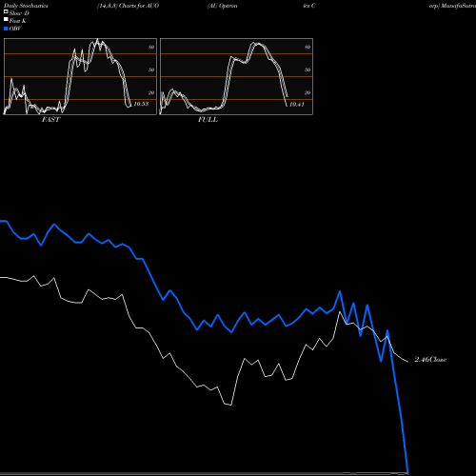Click the (14,3,3) Charts for AUO text
The image size is (476, 476).
coord(129,6)
